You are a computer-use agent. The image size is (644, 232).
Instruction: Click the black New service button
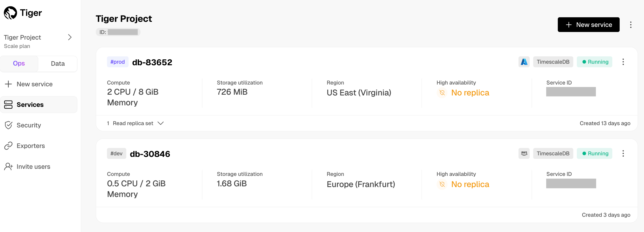point(588,25)
